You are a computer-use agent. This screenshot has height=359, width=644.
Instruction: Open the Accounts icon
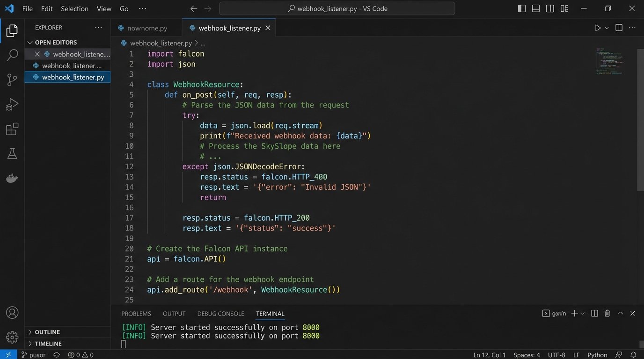pos(12,313)
